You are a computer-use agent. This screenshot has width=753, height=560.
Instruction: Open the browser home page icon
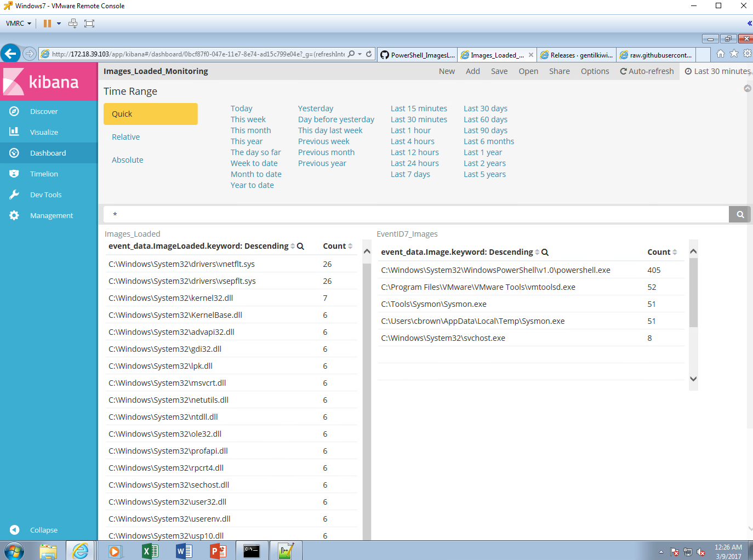coord(721,54)
